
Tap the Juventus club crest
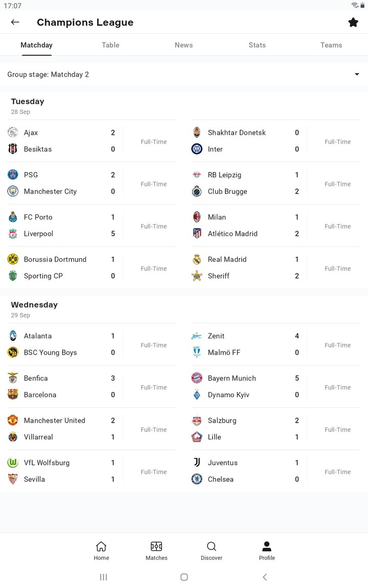(197, 462)
